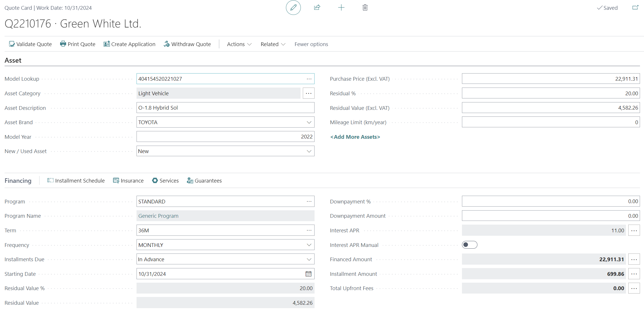
Task: Click Installment Amount value 699.86
Action: (x=615, y=274)
